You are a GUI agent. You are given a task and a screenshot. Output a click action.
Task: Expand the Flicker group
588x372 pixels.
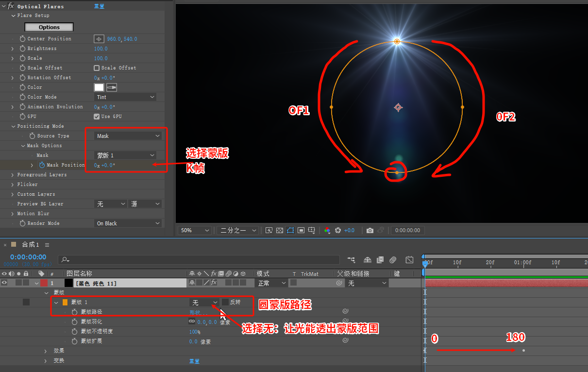(13, 185)
